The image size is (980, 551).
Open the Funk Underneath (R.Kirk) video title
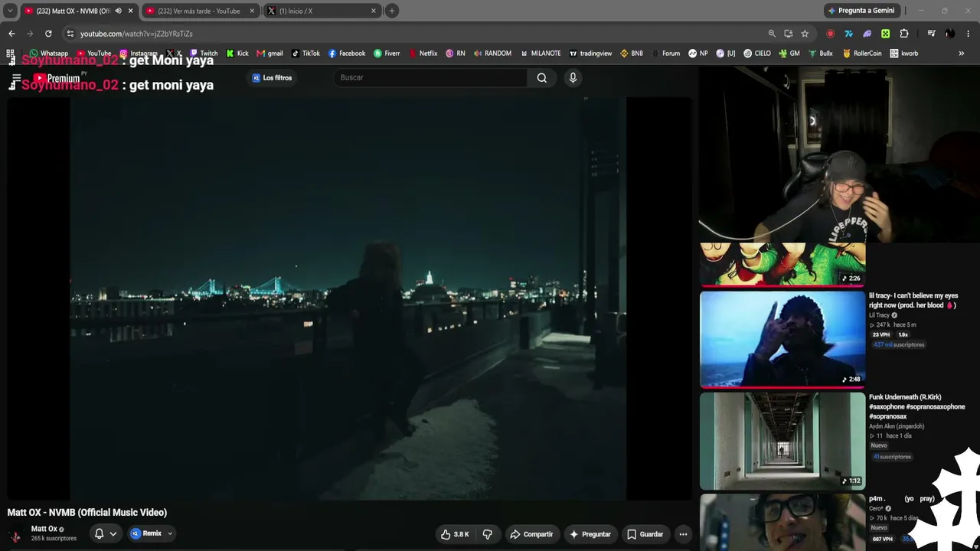[x=916, y=407]
